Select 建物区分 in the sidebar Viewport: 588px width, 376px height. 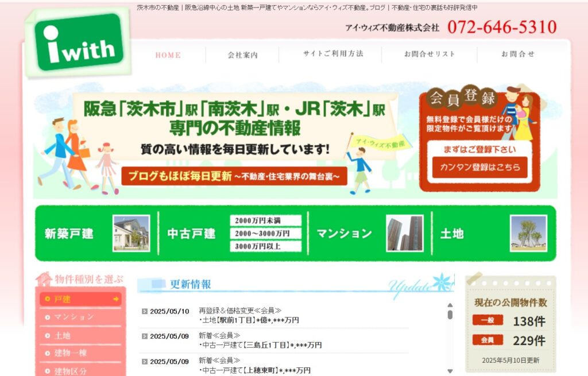80,371
